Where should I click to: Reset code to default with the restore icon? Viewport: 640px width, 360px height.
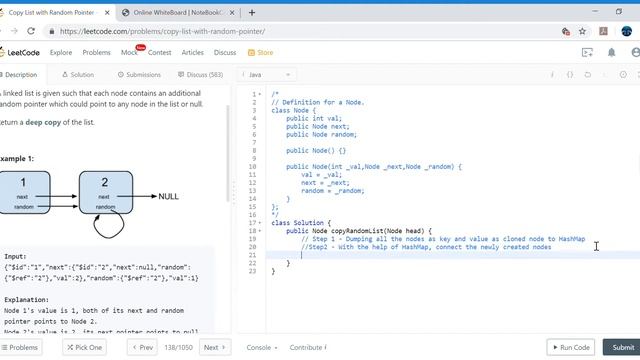click(588, 75)
